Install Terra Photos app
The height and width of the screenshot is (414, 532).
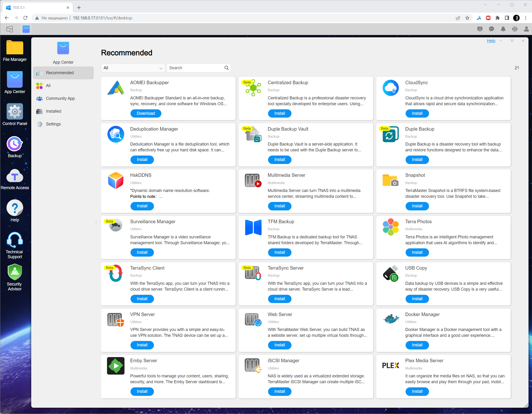coord(417,252)
